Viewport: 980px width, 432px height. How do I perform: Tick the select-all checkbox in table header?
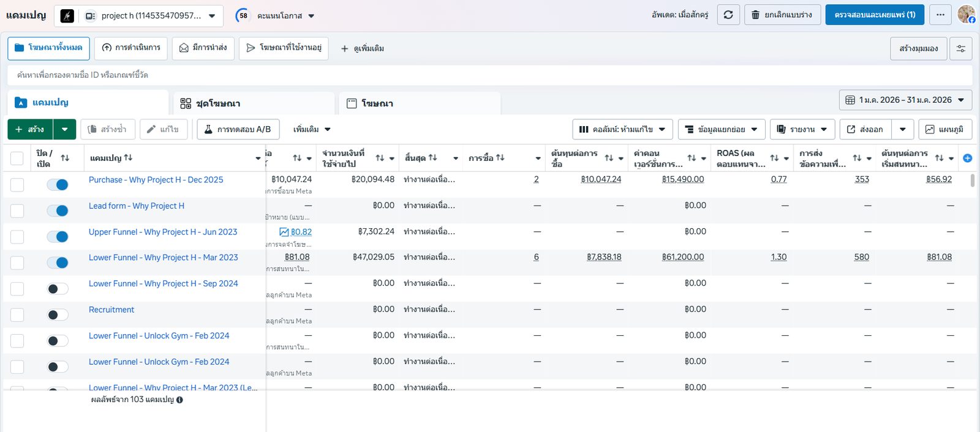(17, 158)
